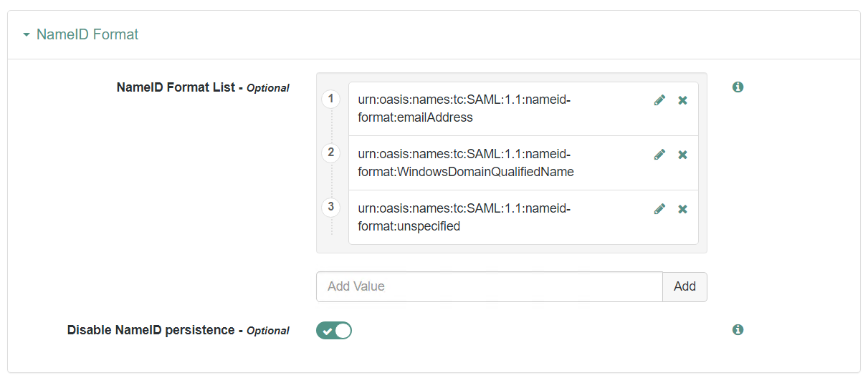Select the emailAddress format text
The width and height of the screenshot is (868, 383).
[464, 109]
